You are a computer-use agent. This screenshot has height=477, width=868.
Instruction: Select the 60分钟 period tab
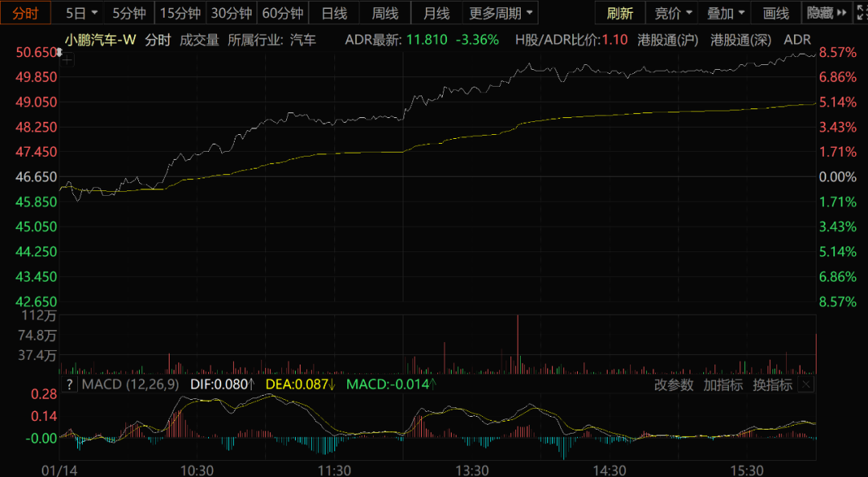point(283,13)
